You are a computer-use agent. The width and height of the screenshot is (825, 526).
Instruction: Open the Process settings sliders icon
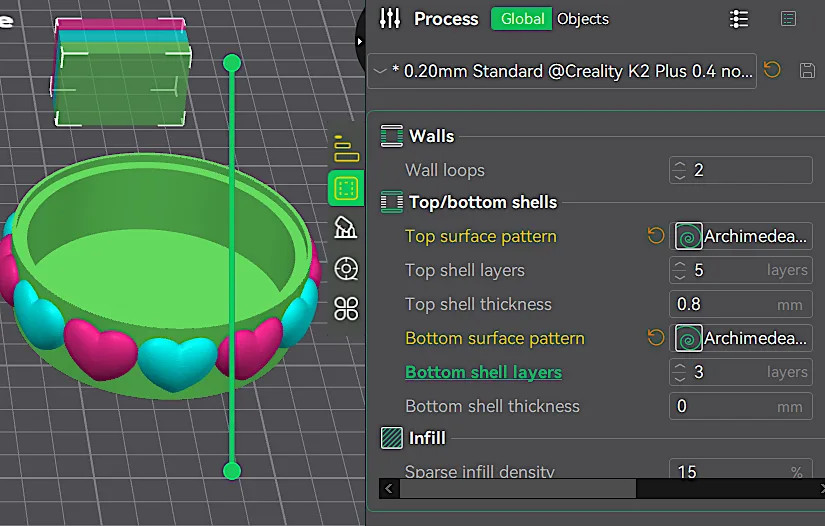[x=390, y=18]
